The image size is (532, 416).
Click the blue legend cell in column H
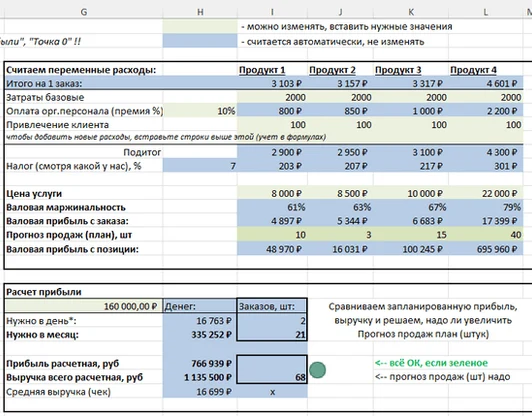(x=200, y=41)
